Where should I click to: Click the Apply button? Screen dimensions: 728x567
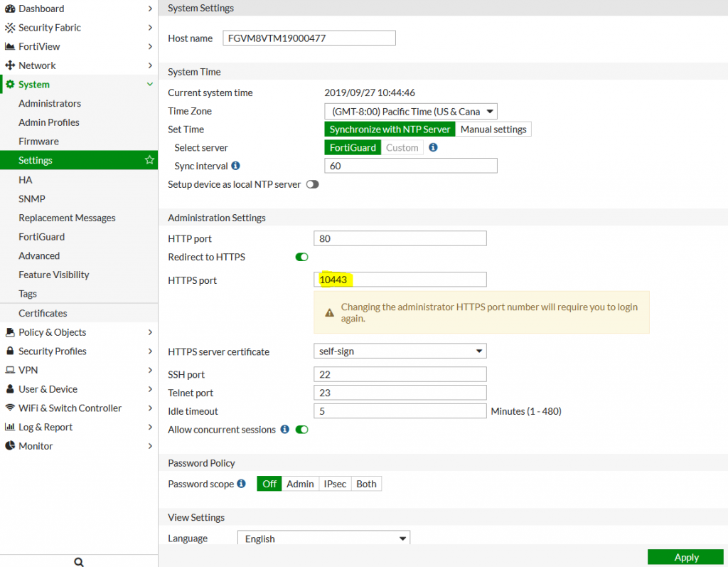click(685, 557)
